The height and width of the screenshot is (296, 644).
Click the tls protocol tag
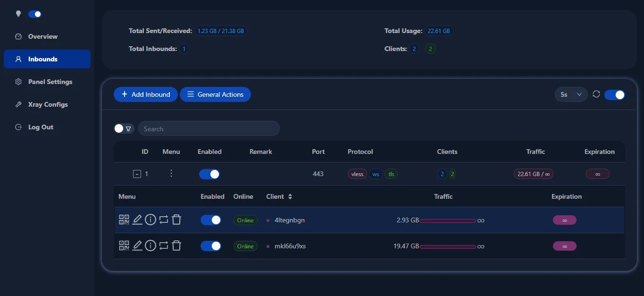(x=391, y=174)
